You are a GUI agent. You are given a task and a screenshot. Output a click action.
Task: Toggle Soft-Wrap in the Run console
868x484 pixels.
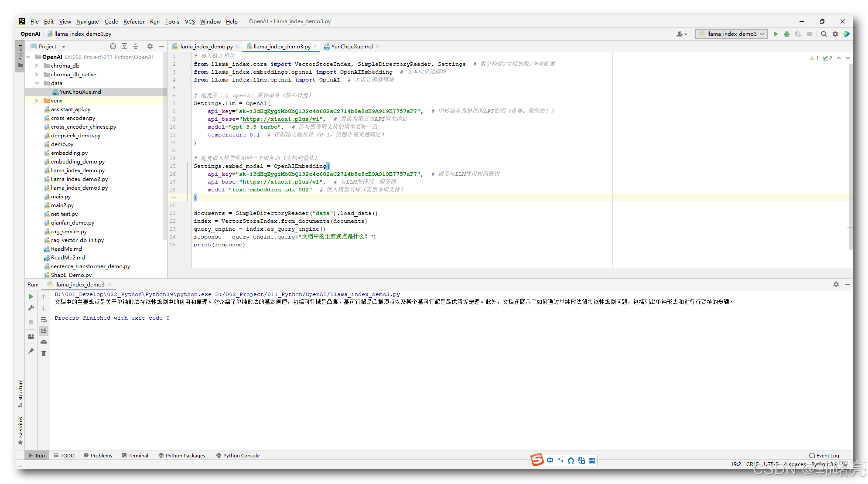click(x=44, y=320)
